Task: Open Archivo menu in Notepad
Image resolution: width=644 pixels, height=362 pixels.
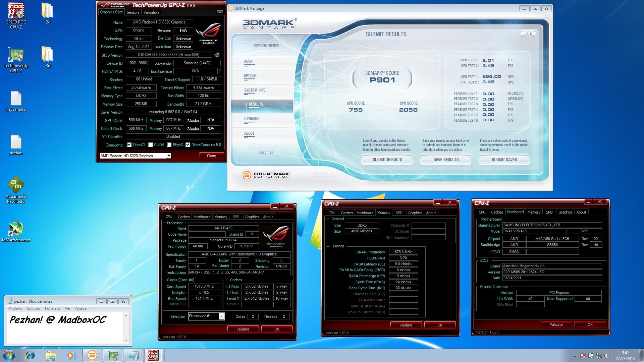Action: click(x=15, y=308)
